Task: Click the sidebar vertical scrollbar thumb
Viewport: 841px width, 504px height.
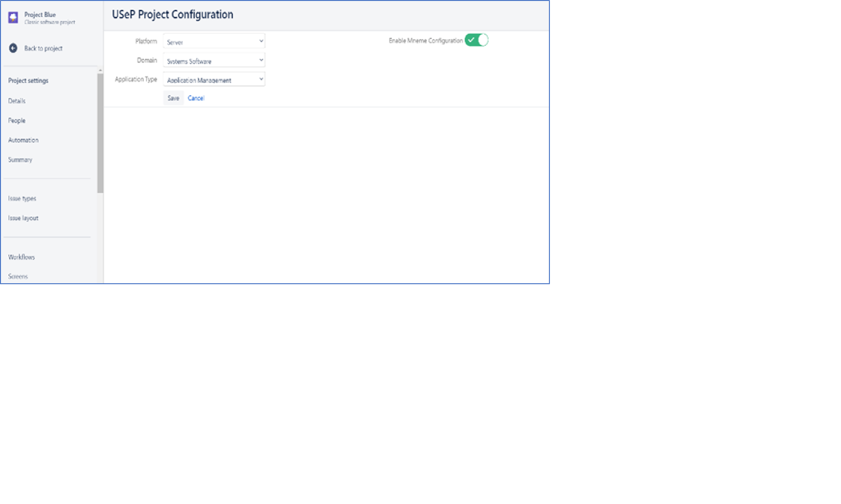Action: pos(100,133)
